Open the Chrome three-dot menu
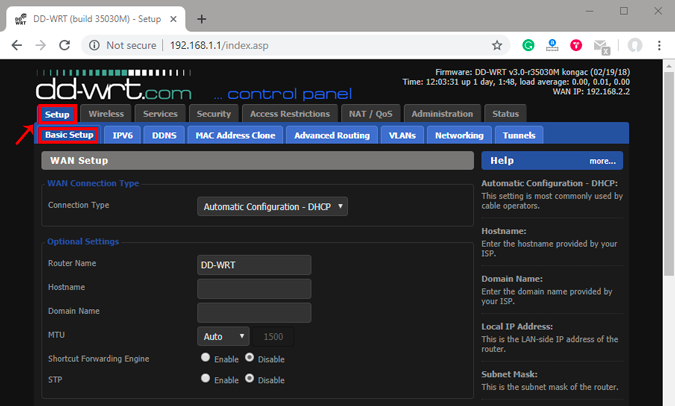The image size is (675, 406). pyautogui.click(x=659, y=45)
